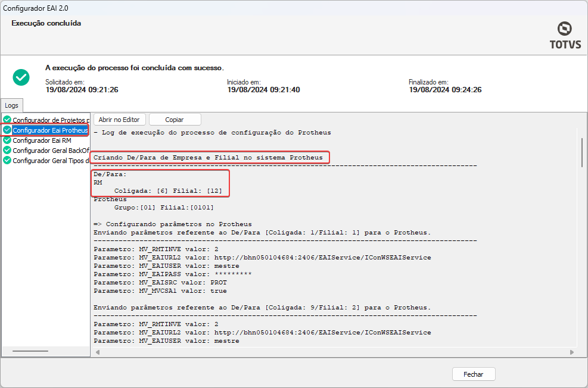Image resolution: width=588 pixels, height=388 pixels.
Task: Copy the log with the Copiar button
Action: (x=175, y=120)
